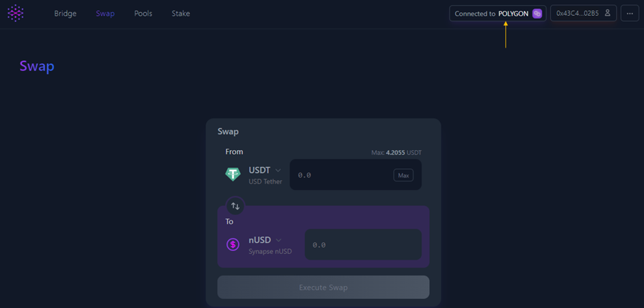The image size is (644, 308).
Task: Expand the nUSD token dropdown chevron
Action: (279, 240)
